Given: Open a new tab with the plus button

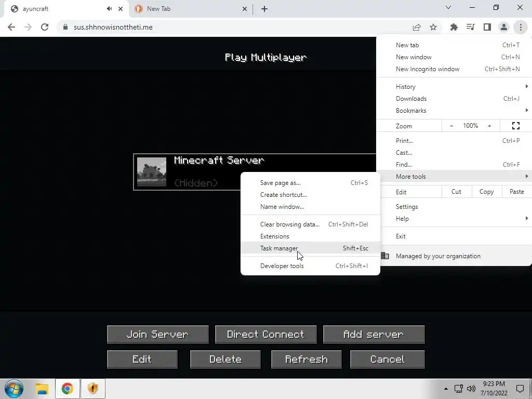Looking at the screenshot, I should pyautogui.click(x=264, y=9).
